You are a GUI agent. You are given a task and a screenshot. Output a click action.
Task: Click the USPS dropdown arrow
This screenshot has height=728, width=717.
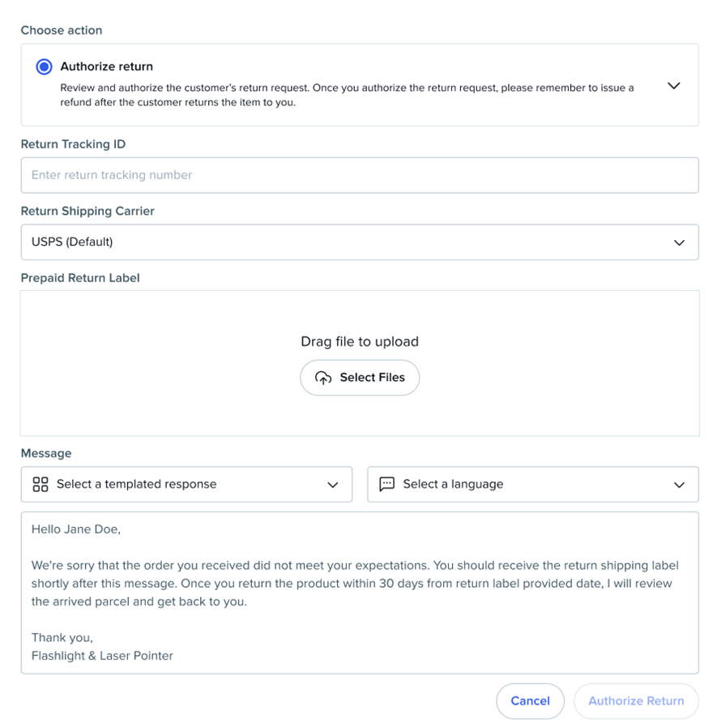pos(679,242)
